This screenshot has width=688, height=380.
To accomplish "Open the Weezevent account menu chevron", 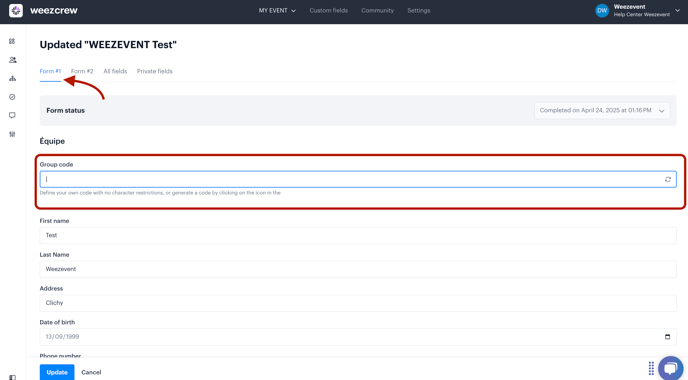I will coord(677,11).
